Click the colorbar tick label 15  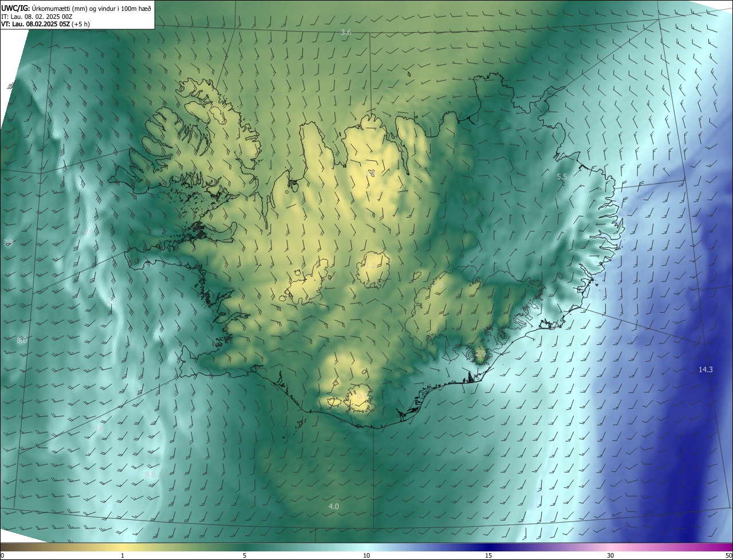click(x=488, y=555)
